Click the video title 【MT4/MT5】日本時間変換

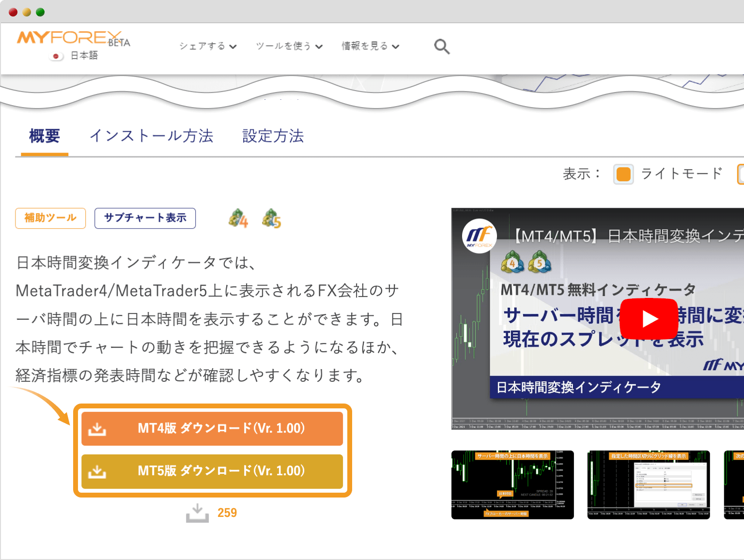click(627, 236)
